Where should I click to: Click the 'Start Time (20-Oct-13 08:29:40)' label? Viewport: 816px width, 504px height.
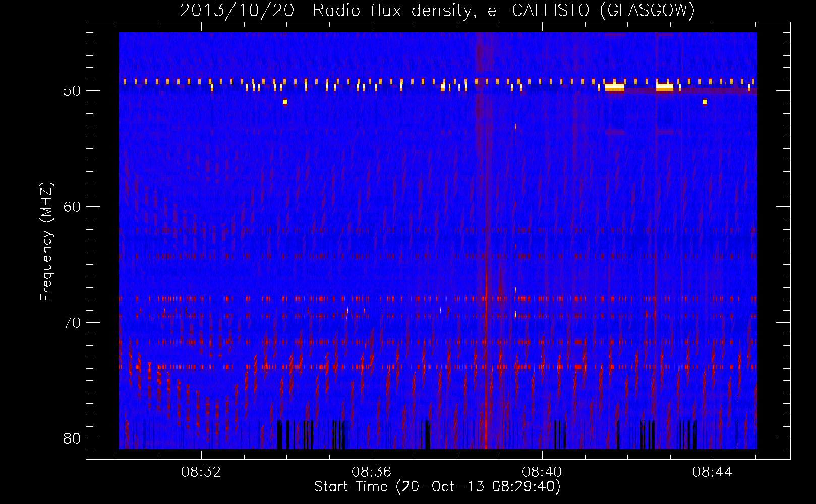(437, 487)
